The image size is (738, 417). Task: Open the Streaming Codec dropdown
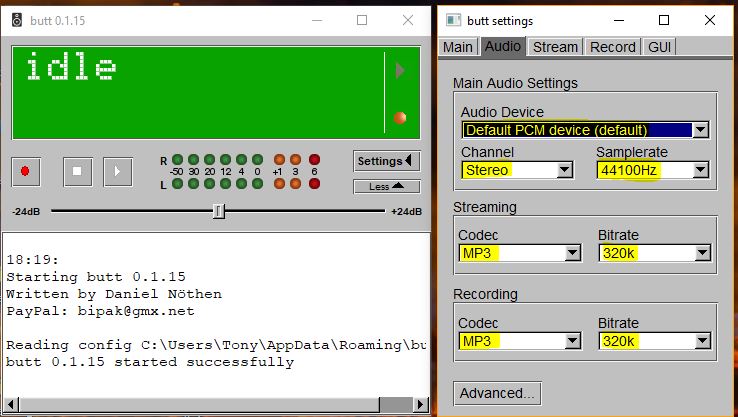coord(520,253)
